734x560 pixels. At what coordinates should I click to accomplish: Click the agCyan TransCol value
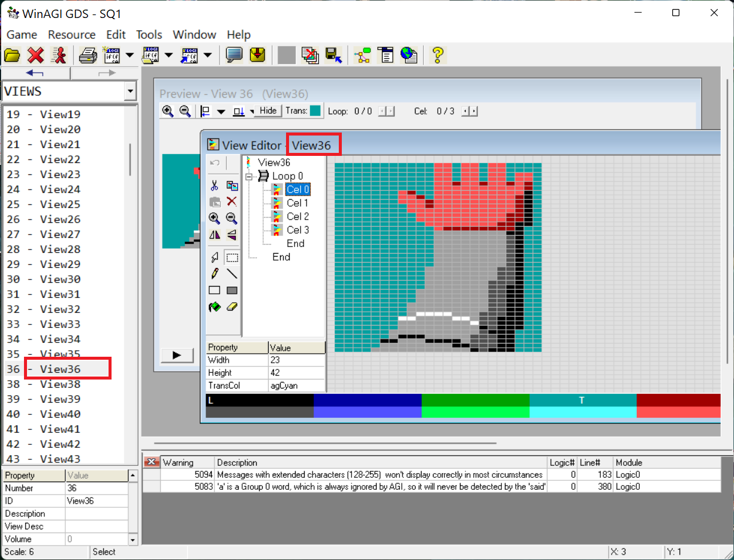[x=296, y=386]
